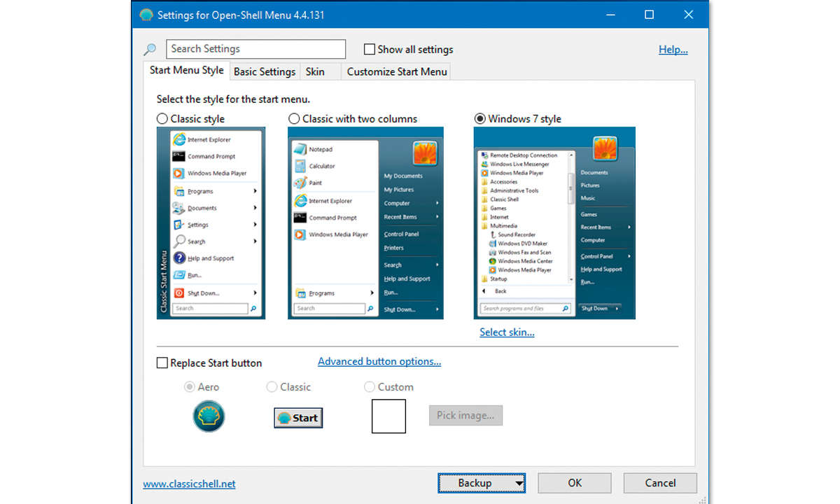Enable Show all settings checkbox
The height and width of the screenshot is (504, 840).
370,49
